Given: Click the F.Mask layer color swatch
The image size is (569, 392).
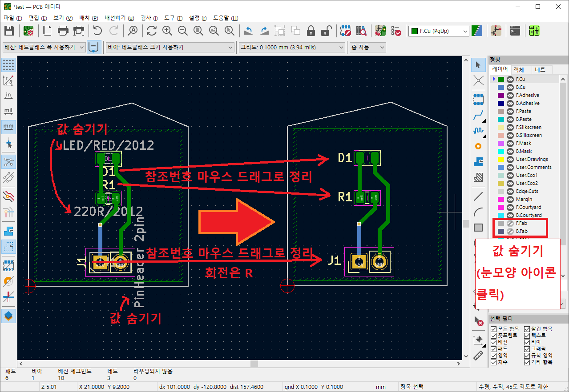Looking at the screenshot, I should click(501, 143).
